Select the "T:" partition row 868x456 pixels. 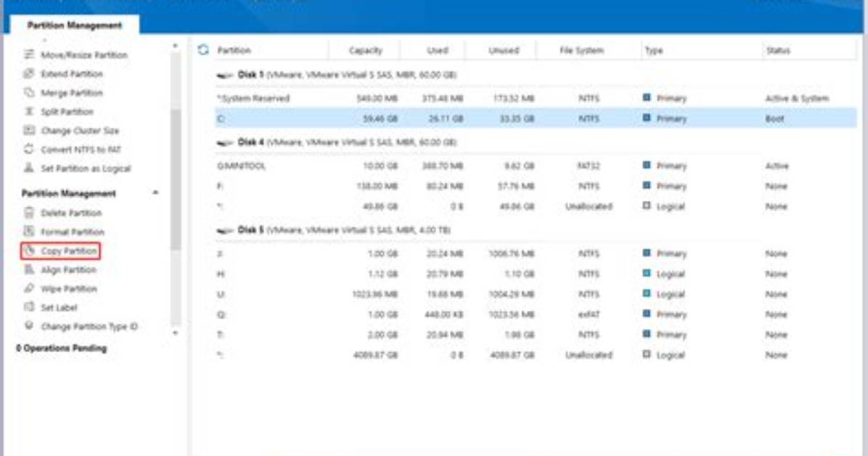pos(536,335)
